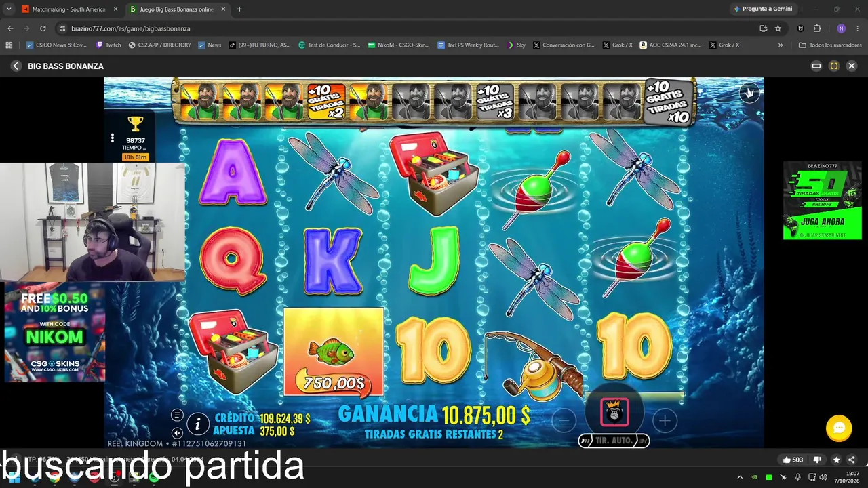Show hidden system tray icons chevron

740,477
